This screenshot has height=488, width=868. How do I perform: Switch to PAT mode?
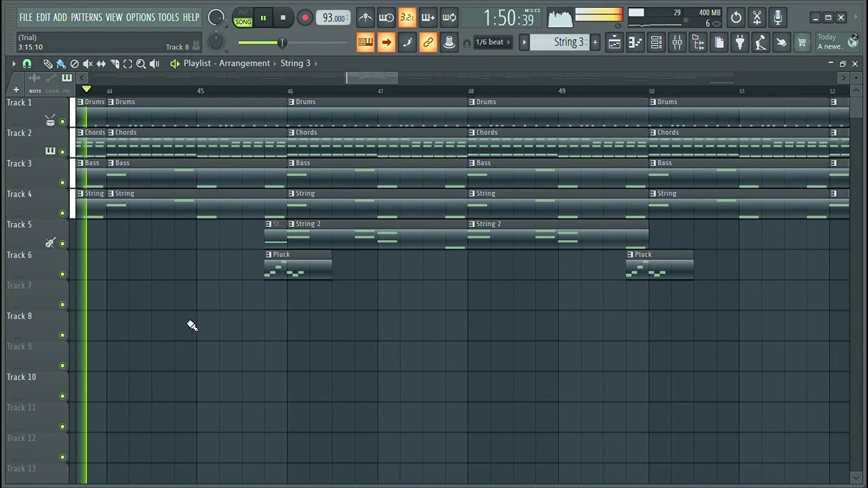[x=243, y=13]
